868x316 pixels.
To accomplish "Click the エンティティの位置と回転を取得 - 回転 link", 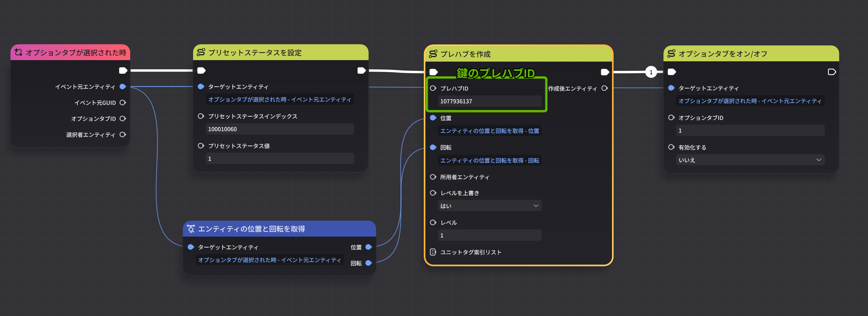I will pyautogui.click(x=490, y=160).
